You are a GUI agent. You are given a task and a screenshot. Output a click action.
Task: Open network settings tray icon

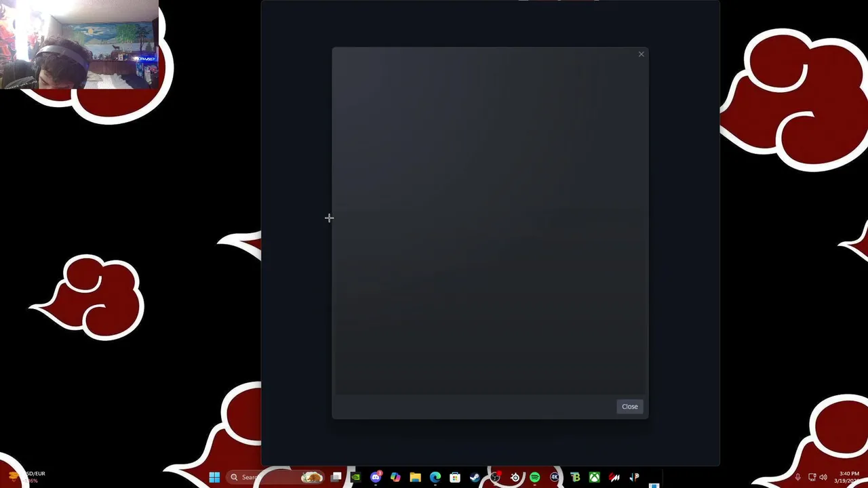[812, 477]
